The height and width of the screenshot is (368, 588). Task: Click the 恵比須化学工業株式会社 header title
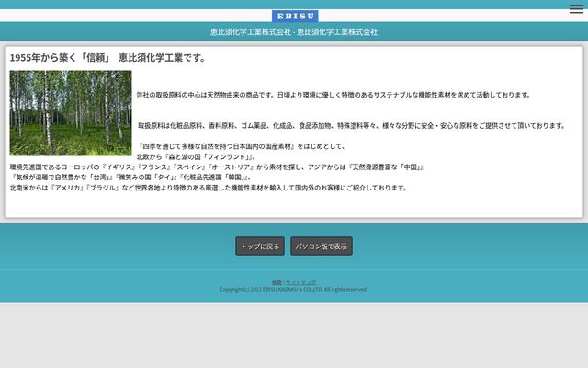coord(294,32)
